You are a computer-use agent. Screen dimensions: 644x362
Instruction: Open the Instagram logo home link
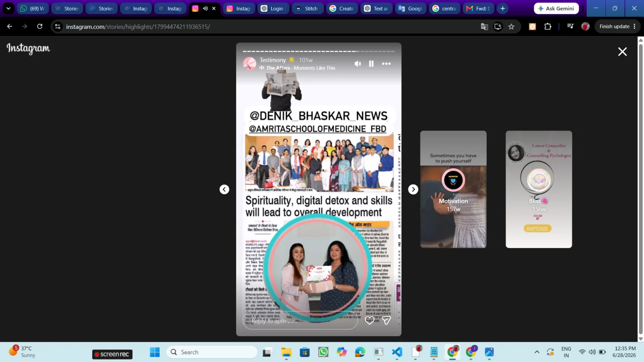[28, 49]
